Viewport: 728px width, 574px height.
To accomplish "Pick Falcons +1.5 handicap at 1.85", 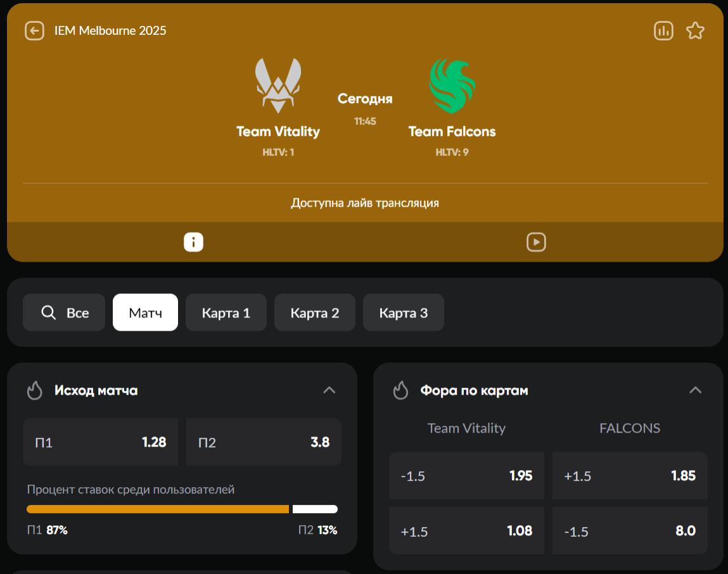I will point(630,476).
